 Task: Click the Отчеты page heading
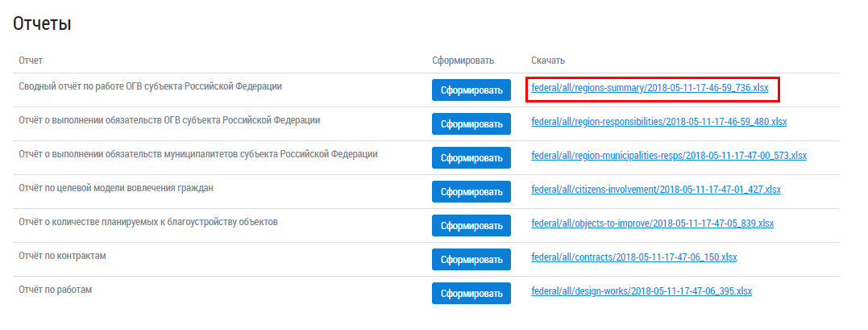(42, 24)
